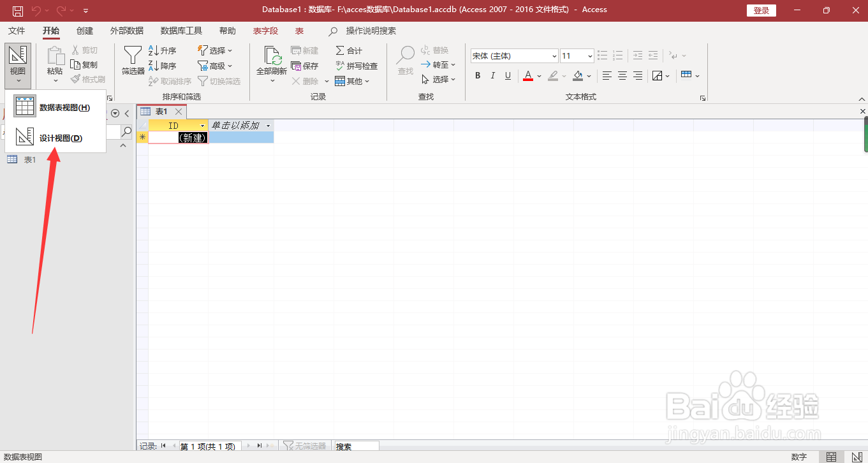
Task: Go to first record navigation button
Action: click(164, 446)
